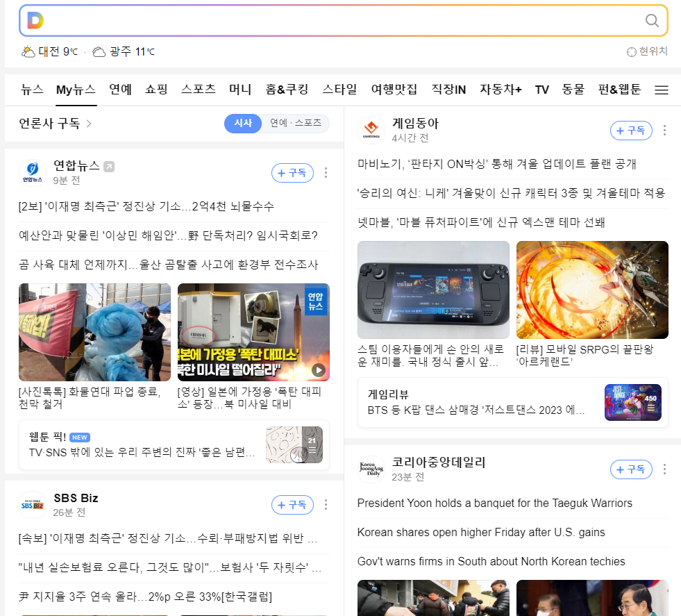The width and height of the screenshot is (681, 616).
Task: Open 연합뉴스 external link icon
Action: 109,167
